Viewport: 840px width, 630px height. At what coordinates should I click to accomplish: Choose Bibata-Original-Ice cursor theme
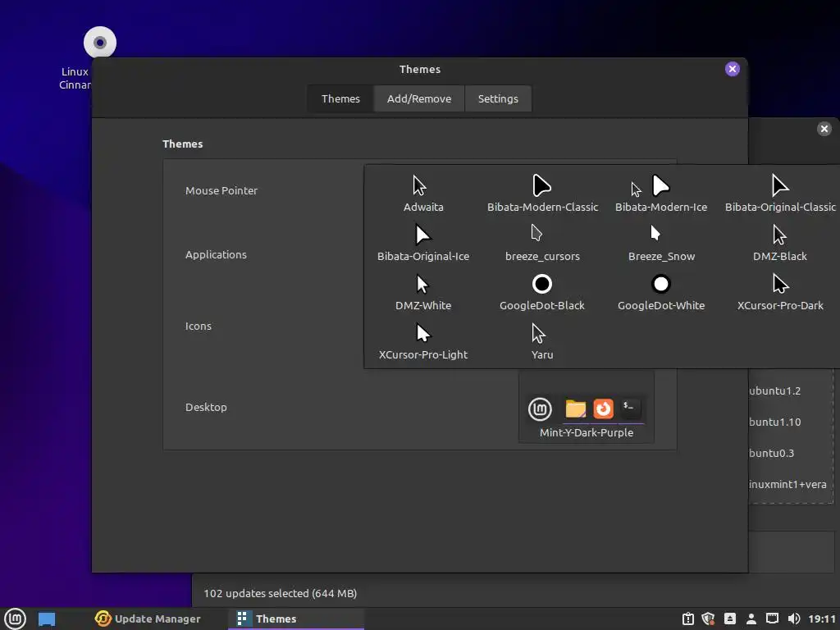[423, 243]
